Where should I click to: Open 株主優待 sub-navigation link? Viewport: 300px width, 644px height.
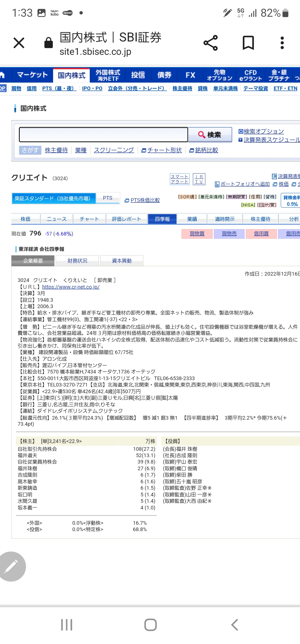point(182,88)
